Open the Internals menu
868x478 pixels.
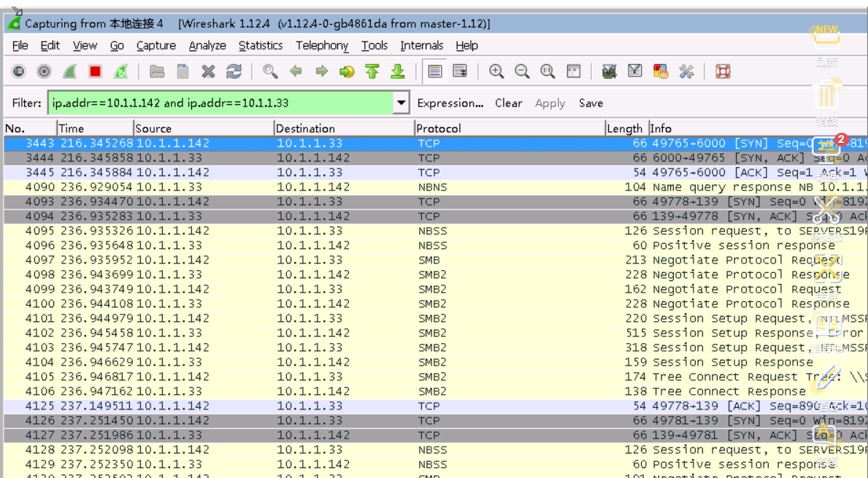422,45
